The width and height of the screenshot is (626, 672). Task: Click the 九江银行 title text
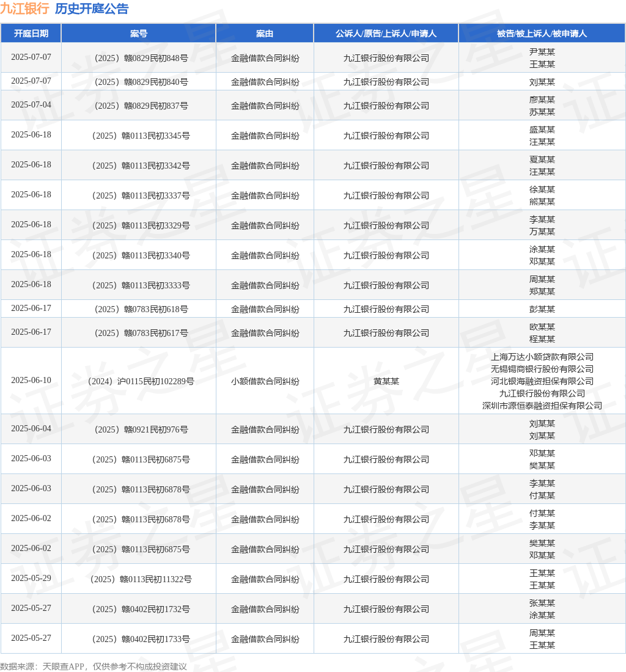24,9
